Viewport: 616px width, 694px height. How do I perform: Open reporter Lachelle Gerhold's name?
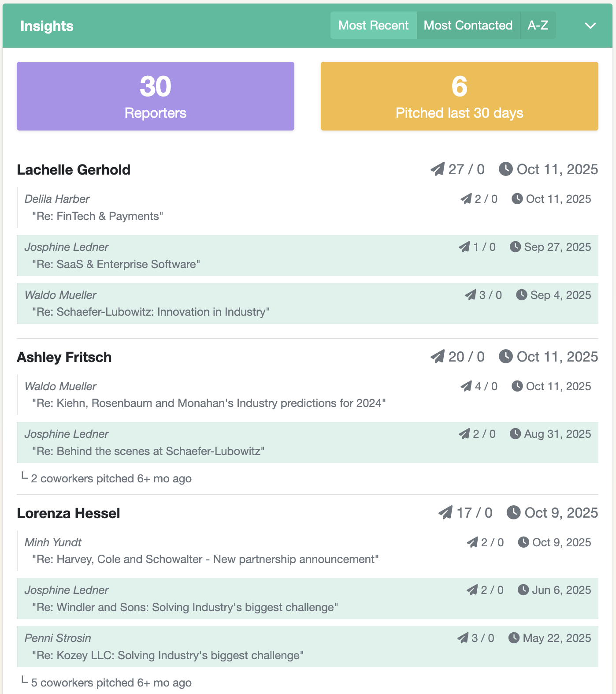(74, 170)
